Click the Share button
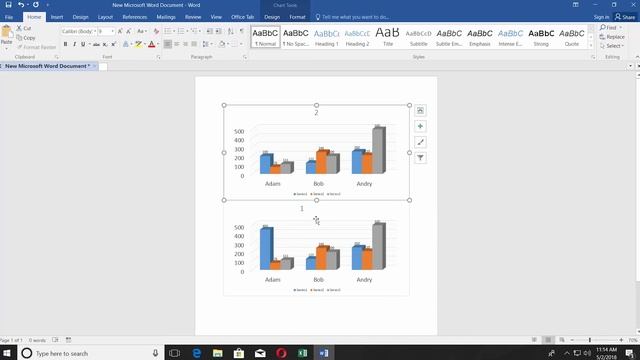The width and height of the screenshot is (640, 360). [625, 17]
